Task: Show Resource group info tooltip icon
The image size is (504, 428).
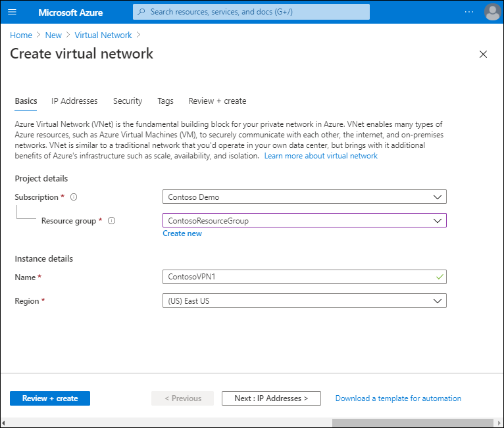Action: 112,221
